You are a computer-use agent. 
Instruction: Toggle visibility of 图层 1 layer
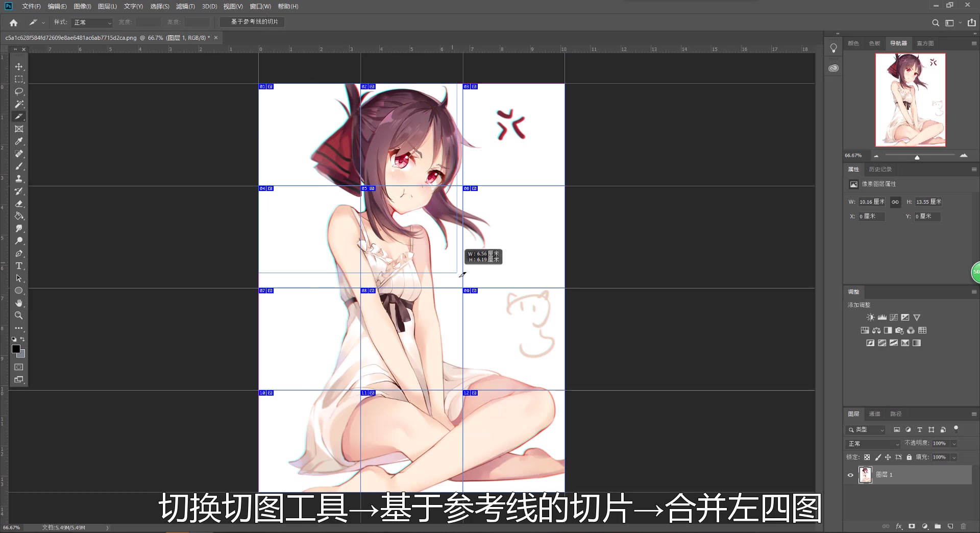point(850,475)
